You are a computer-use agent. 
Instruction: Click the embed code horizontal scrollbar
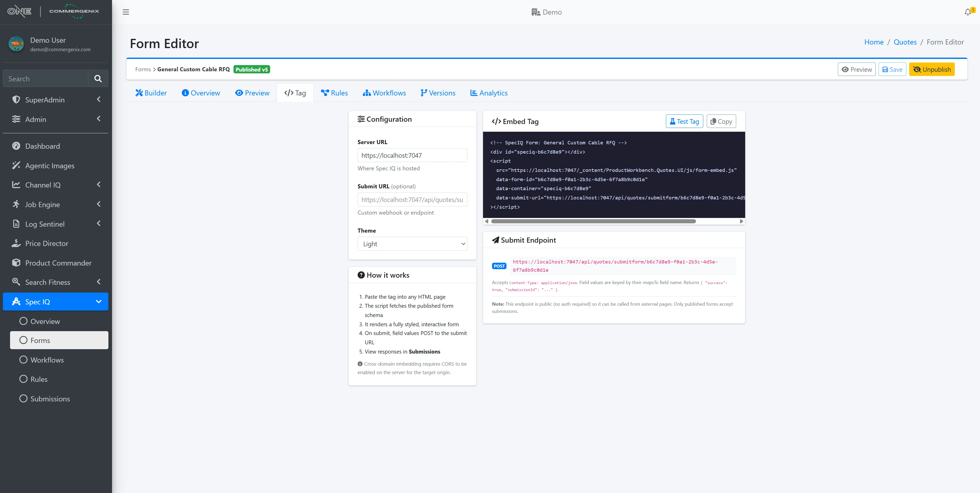(594, 221)
